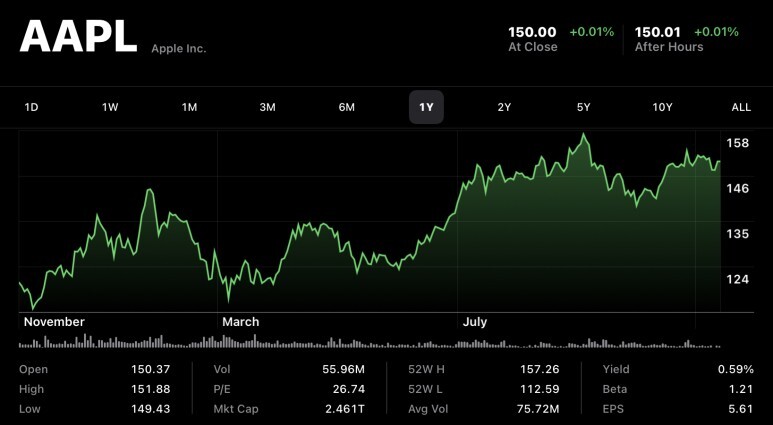Click the Open value 150.37

150,369
